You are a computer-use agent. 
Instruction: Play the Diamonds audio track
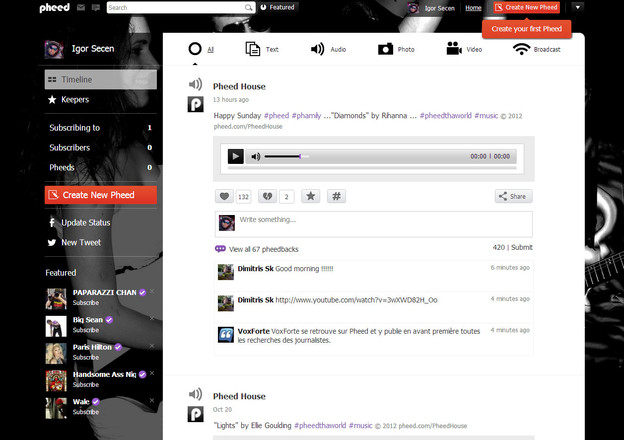[236, 156]
